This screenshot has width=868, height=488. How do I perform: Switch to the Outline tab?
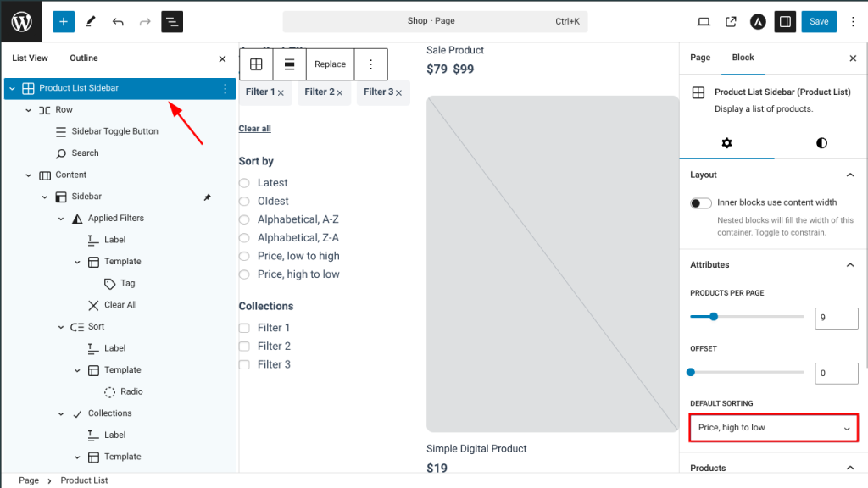click(84, 58)
